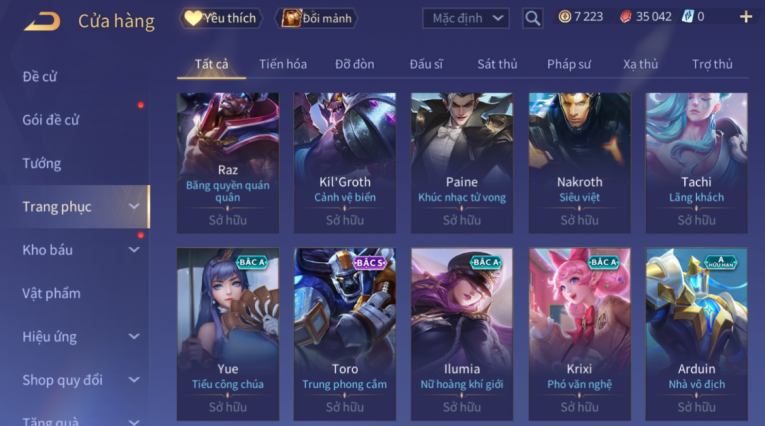Image resolution: width=765 pixels, height=426 pixels.
Task: Tap the blue voucher currency icon
Action: (687, 17)
